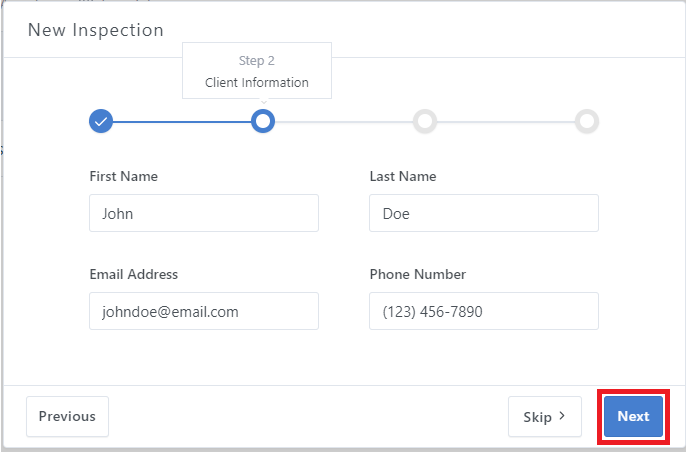This screenshot has width=686, height=452.
Task: Click the First Name field containing John
Action: 203,213
